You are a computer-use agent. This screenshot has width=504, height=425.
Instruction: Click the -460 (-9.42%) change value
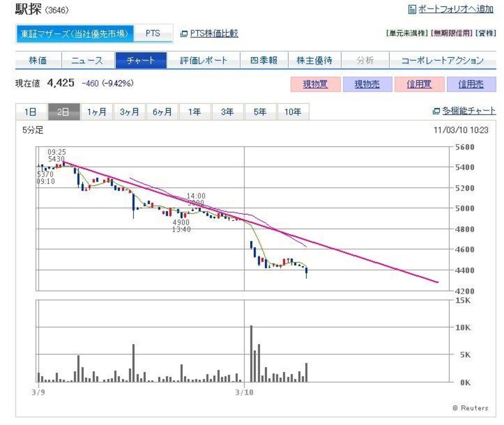click(x=108, y=84)
